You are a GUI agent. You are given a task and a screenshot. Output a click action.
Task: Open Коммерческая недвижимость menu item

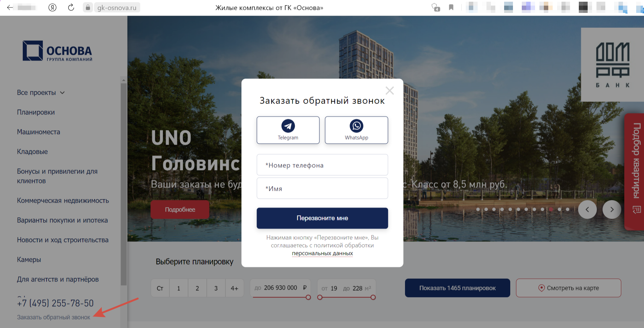click(x=63, y=201)
